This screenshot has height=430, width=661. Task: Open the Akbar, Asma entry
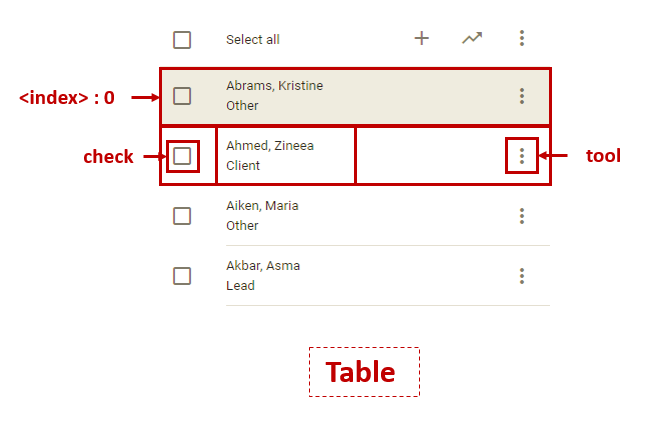[263, 266]
